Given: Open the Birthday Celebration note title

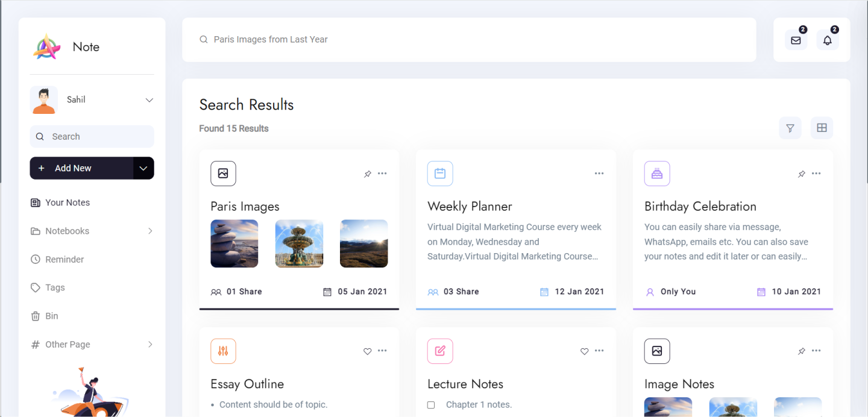Looking at the screenshot, I should [x=700, y=206].
